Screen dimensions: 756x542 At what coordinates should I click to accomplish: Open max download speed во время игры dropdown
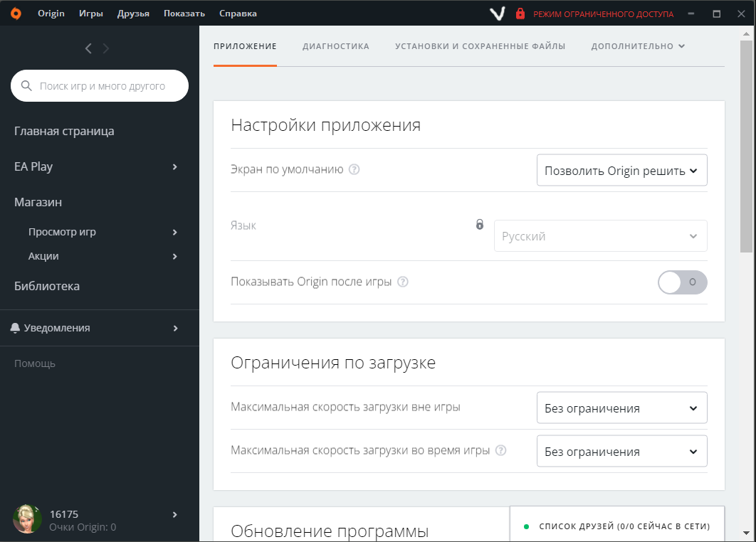pos(622,451)
